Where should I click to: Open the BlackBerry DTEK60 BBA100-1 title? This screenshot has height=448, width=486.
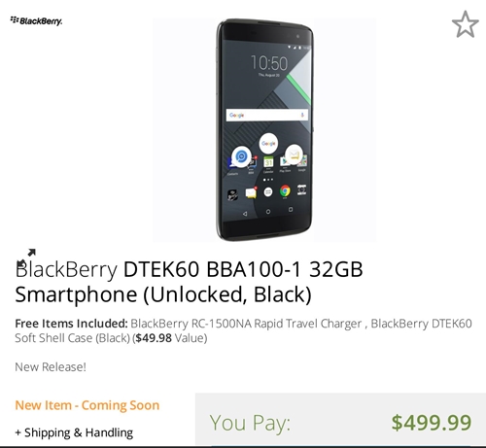tap(189, 282)
